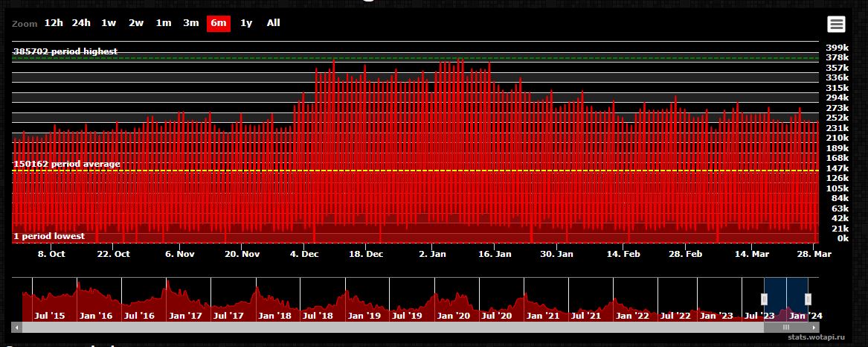Viewport: 868px width, 347px height.
Task: Set zoom range to 24h
Action: (x=81, y=23)
